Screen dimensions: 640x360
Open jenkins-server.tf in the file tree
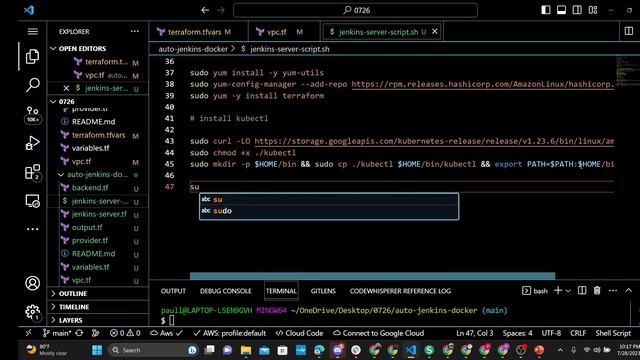[x=99, y=214]
